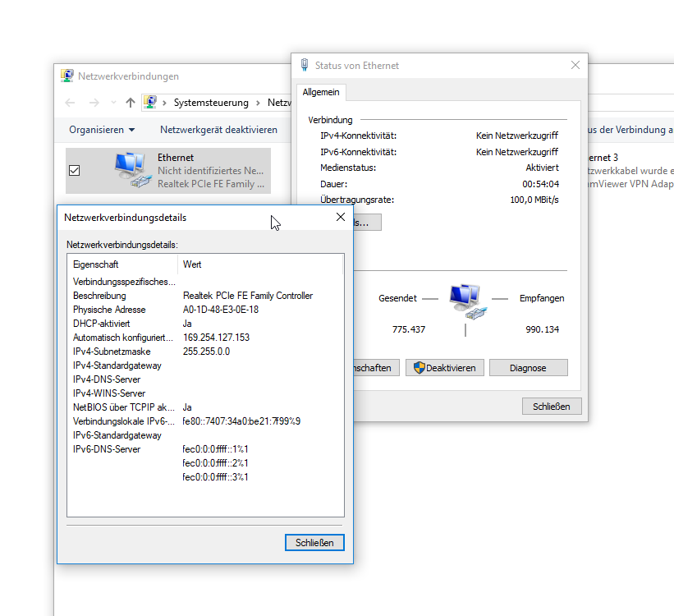Click the back arrow in Netzwerkverbindungen
Screen dimensions: 674x616
(x=70, y=103)
